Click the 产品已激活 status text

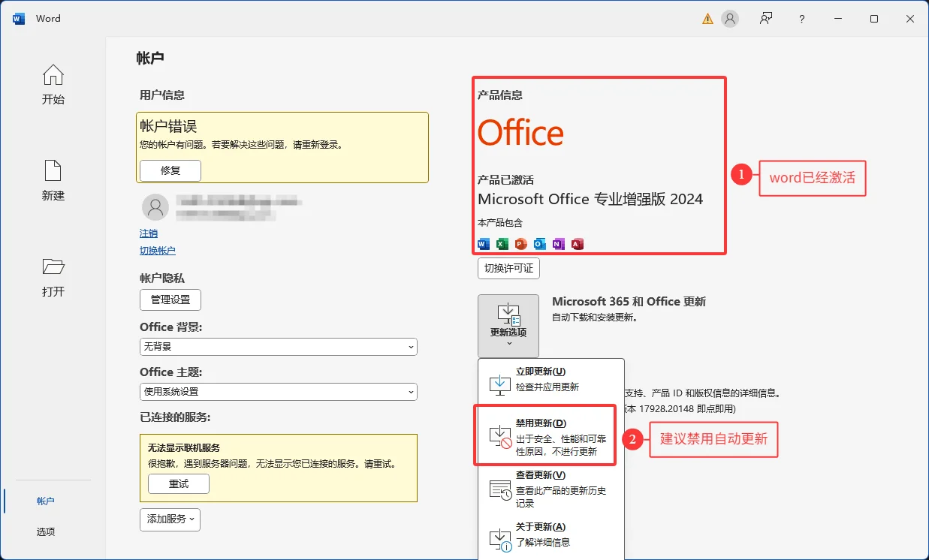[x=505, y=180]
